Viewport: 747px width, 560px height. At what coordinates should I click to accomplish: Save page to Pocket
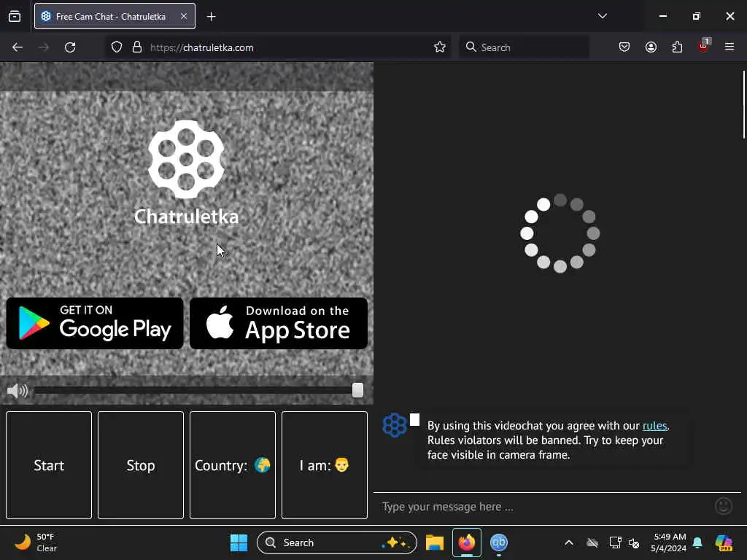(624, 47)
